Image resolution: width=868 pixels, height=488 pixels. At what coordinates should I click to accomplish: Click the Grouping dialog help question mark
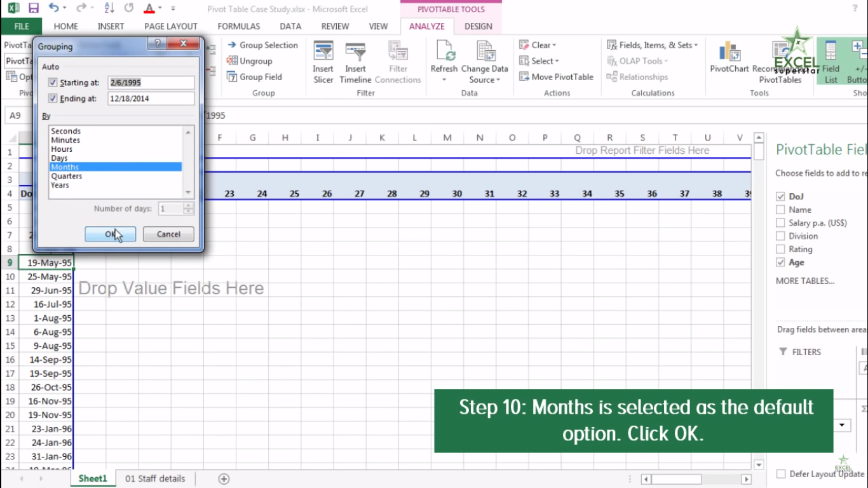(156, 44)
